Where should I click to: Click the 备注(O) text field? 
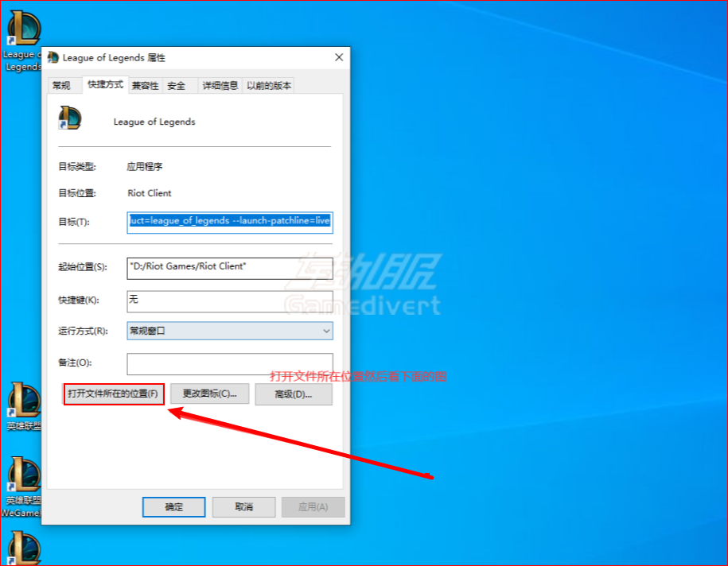(x=230, y=364)
